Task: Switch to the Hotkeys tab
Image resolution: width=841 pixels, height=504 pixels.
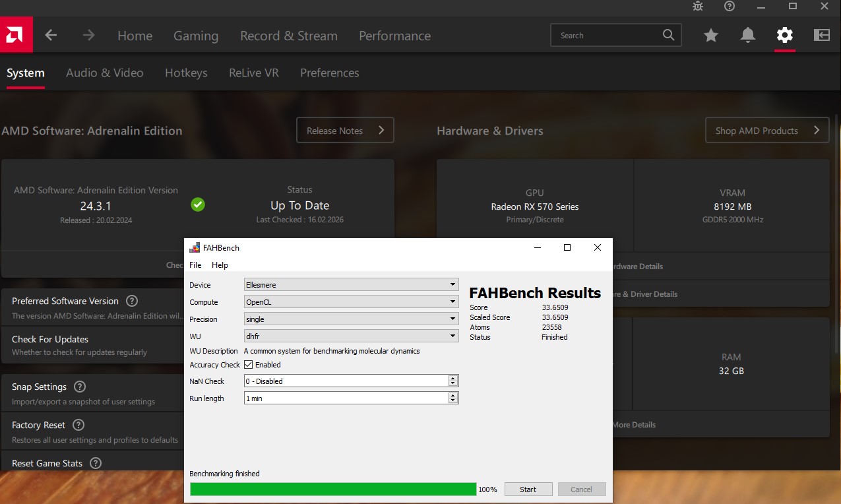Action: tap(186, 73)
